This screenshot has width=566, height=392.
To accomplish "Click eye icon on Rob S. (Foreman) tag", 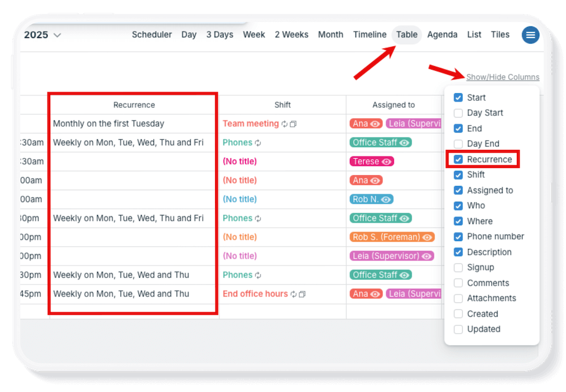I will [x=427, y=238].
